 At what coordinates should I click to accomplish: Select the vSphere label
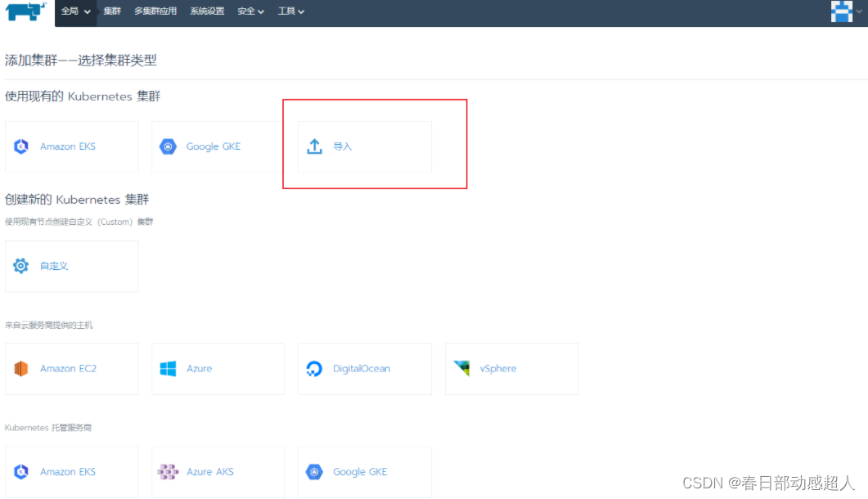click(x=498, y=369)
